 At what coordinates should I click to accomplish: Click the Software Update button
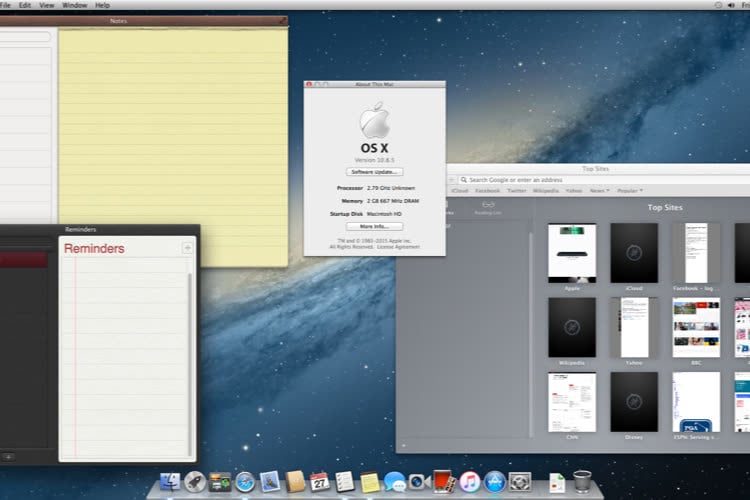coord(375,172)
